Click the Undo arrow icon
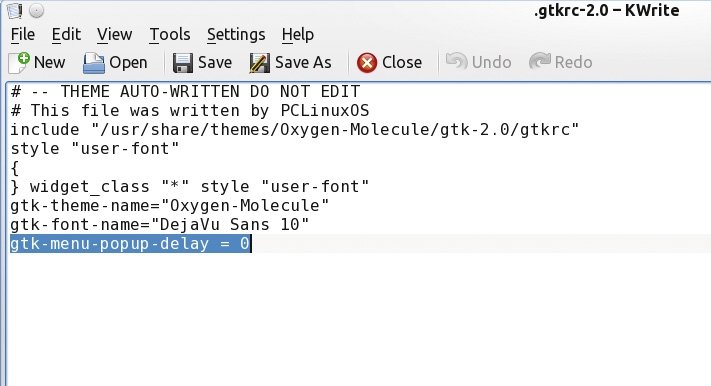This screenshot has height=386, width=711. tap(456, 61)
